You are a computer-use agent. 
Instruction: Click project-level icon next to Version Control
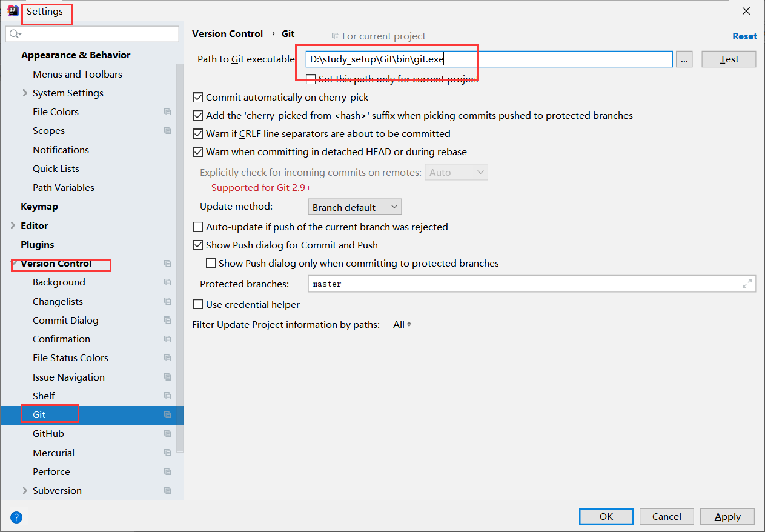(x=168, y=264)
